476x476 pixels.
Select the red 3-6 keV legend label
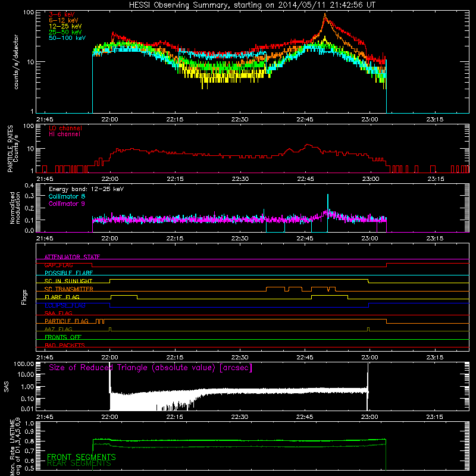[x=62, y=14]
